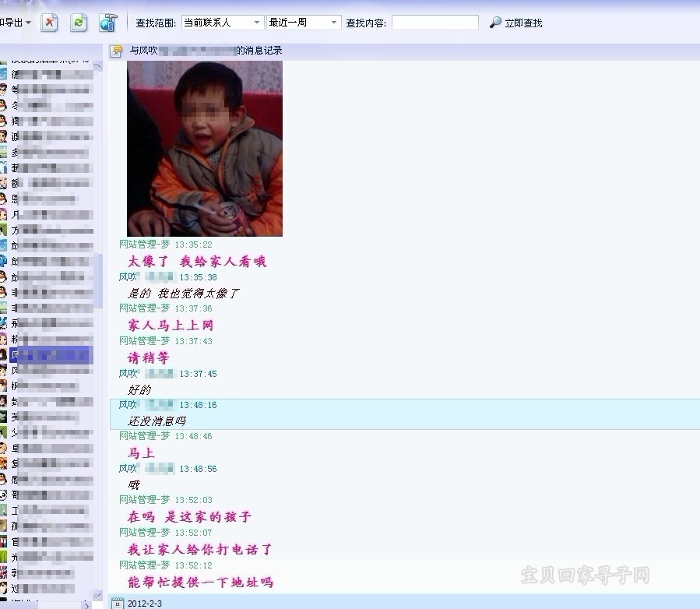Click the contact list horizontal scroll-right arrow
This screenshot has width=700, height=609.
[x=86, y=604]
